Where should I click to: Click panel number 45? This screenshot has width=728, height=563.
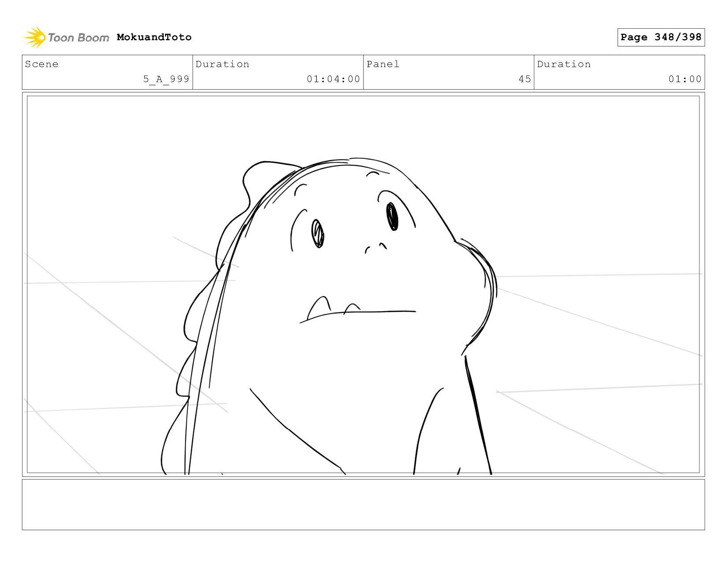point(525,79)
